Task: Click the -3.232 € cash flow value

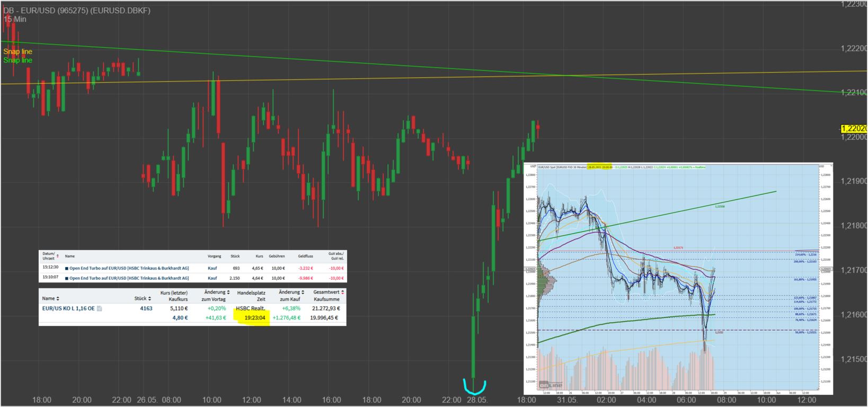Action: point(305,269)
